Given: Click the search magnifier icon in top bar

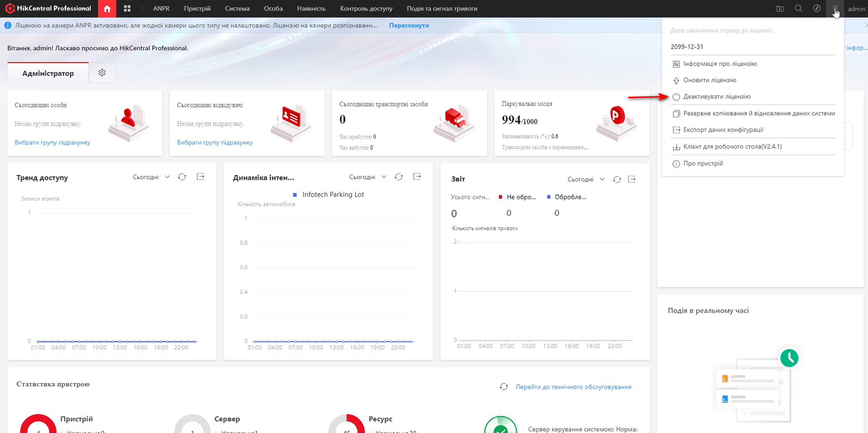Looking at the screenshot, I should click(799, 9).
